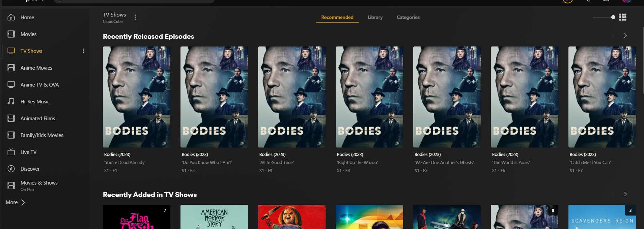Click the Discover compass icon

[11, 169]
